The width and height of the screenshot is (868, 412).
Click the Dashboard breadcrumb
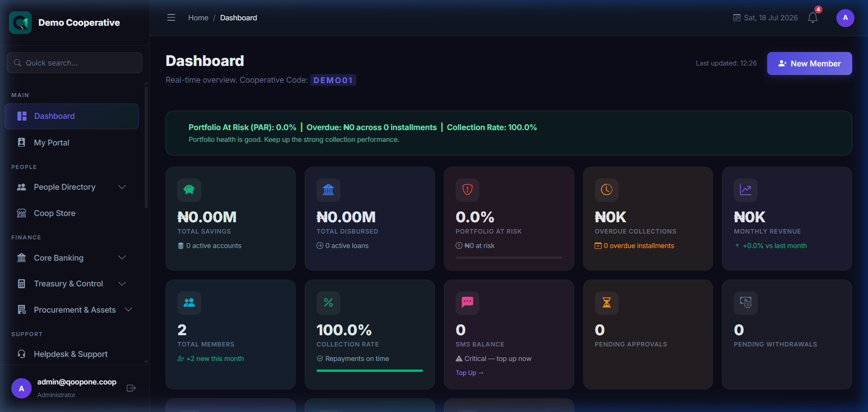238,18
